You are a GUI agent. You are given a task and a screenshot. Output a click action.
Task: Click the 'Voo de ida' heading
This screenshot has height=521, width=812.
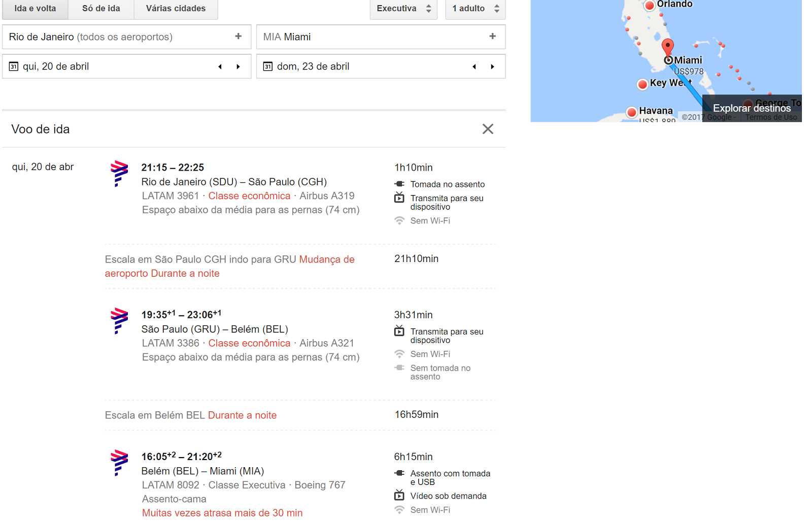41,129
